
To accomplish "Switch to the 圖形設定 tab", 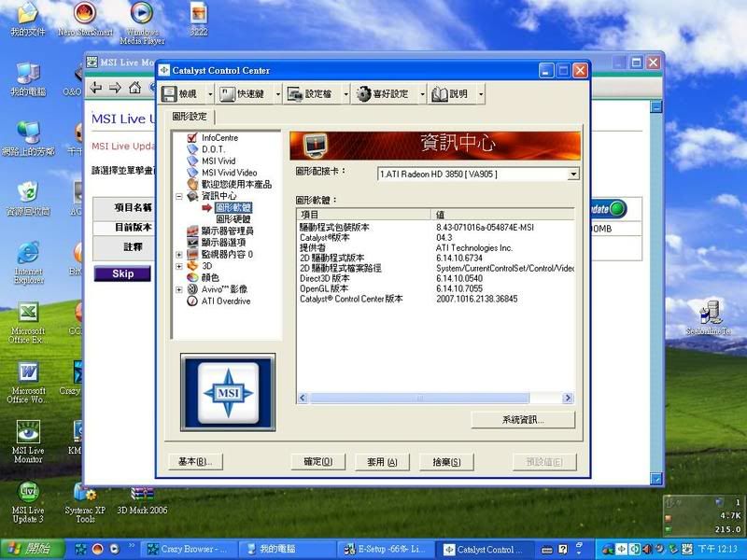I will [190, 117].
